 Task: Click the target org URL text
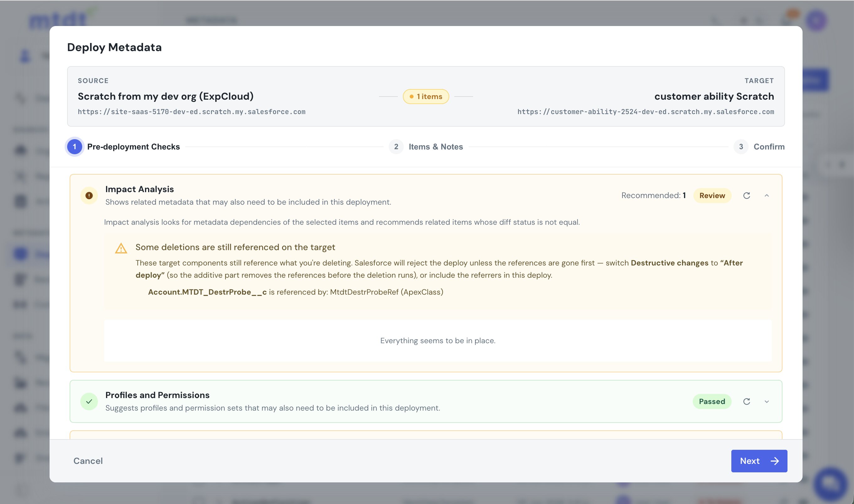(646, 112)
